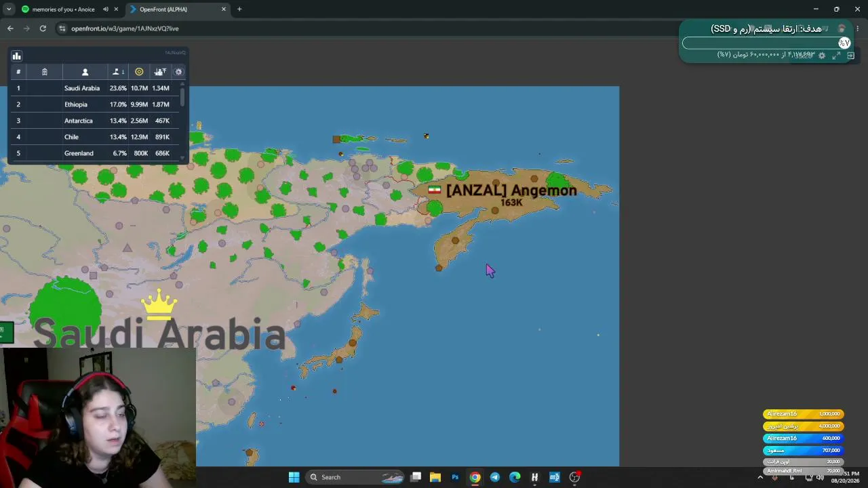Sort leaderboard by gold column
The image size is (868, 488).
point(139,72)
